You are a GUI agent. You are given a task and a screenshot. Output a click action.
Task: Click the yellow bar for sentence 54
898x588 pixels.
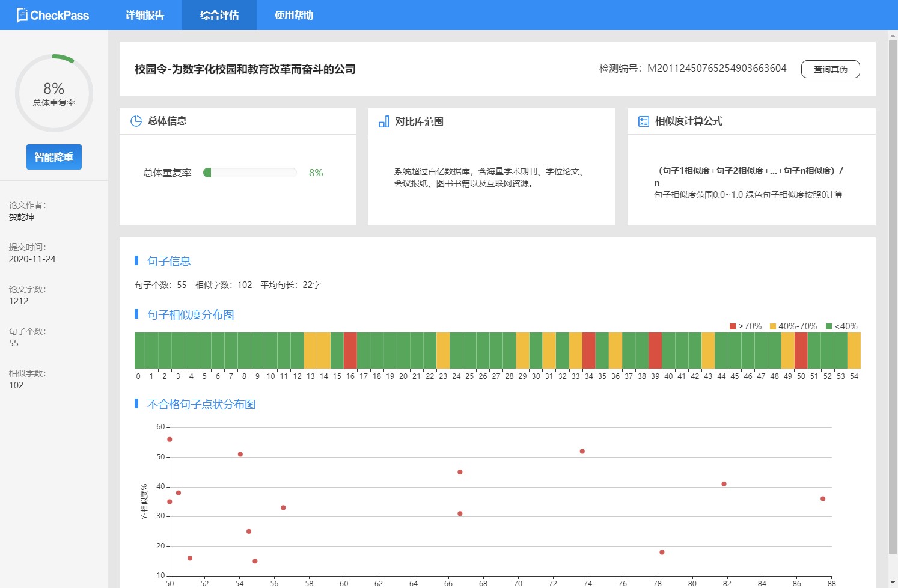854,351
